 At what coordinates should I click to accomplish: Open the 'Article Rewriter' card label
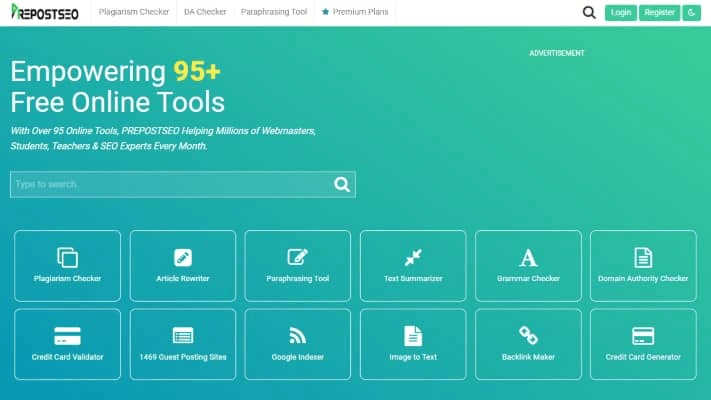click(x=183, y=278)
